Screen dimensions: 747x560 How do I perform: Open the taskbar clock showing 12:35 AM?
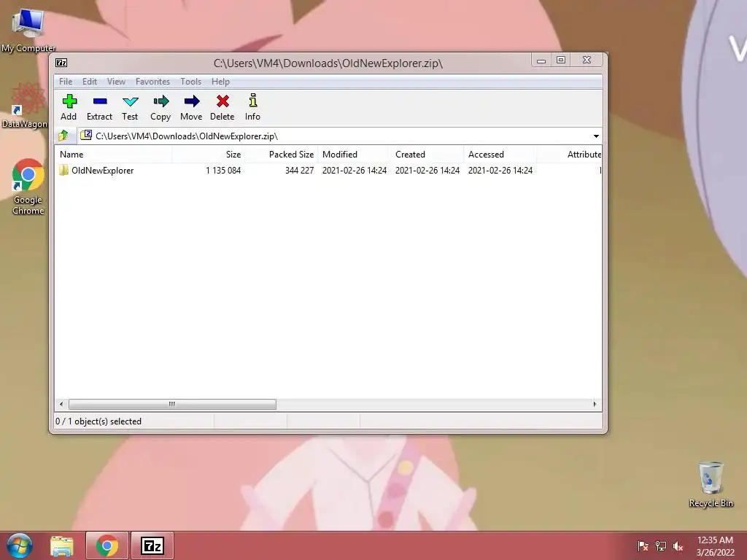pos(715,545)
